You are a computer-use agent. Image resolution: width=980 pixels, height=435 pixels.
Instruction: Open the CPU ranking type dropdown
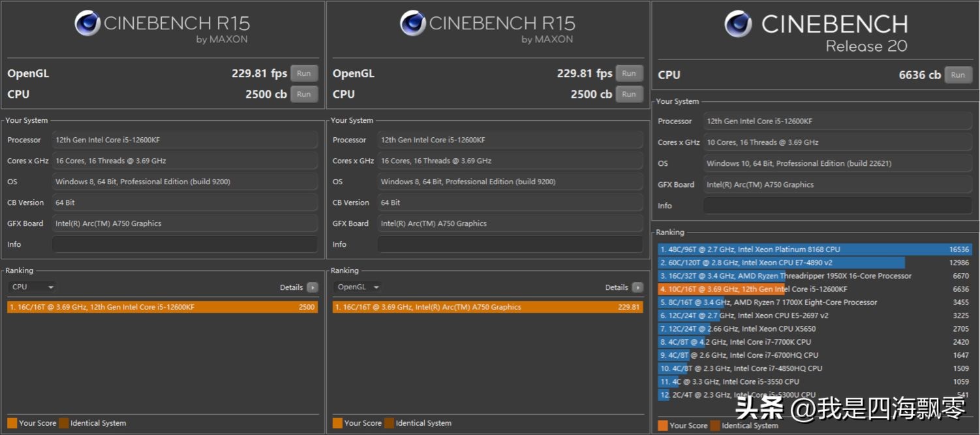point(32,287)
